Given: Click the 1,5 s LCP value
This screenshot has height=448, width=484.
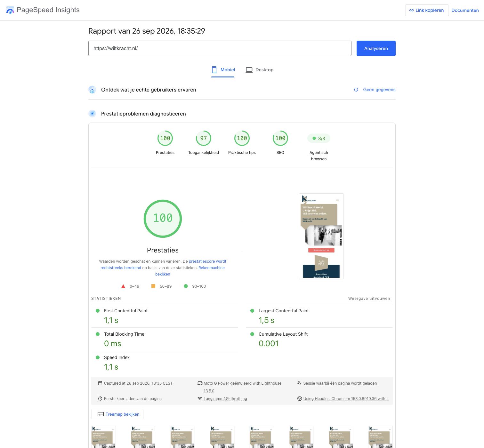Looking at the screenshot, I should [x=266, y=320].
